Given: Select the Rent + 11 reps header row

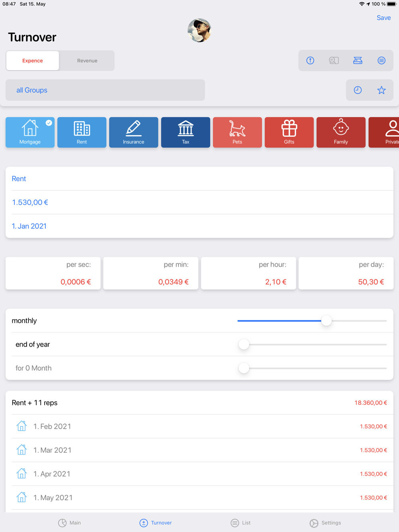Looking at the screenshot, I should (199, 403).
